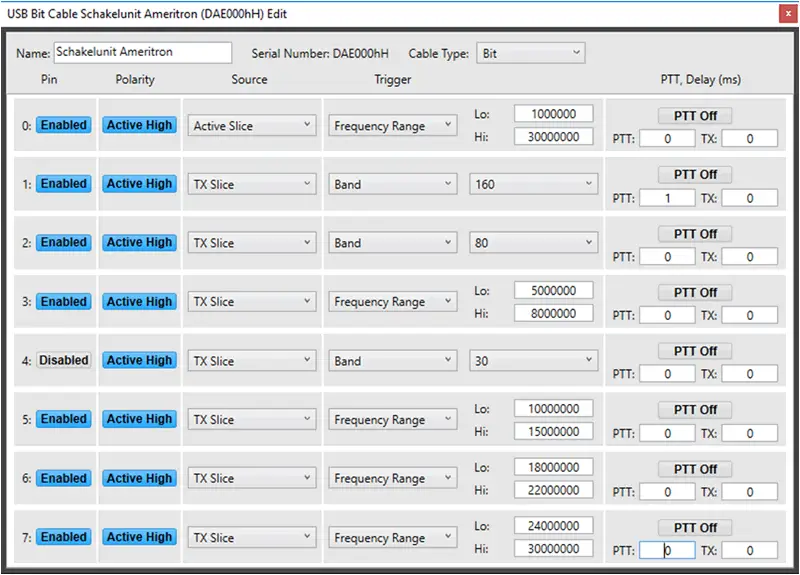Click PTT Off button for pin 1
Viewport: 800px width, 575px height.
pos(695,174)
